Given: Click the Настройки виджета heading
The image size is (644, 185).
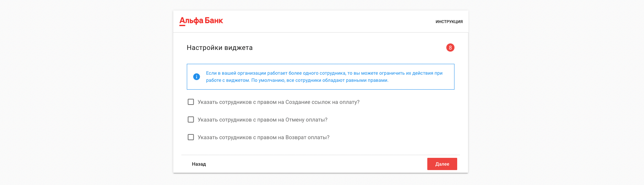Looking at the screenshot, I should (x=219, y=48).
